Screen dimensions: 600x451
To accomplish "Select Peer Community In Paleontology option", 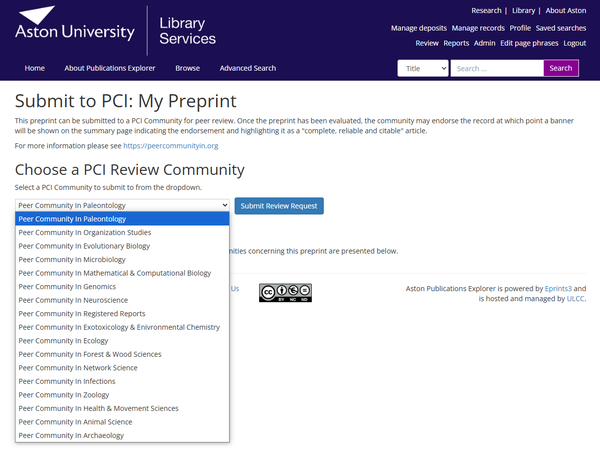I will pyautogui.click(x=122, y=219).
